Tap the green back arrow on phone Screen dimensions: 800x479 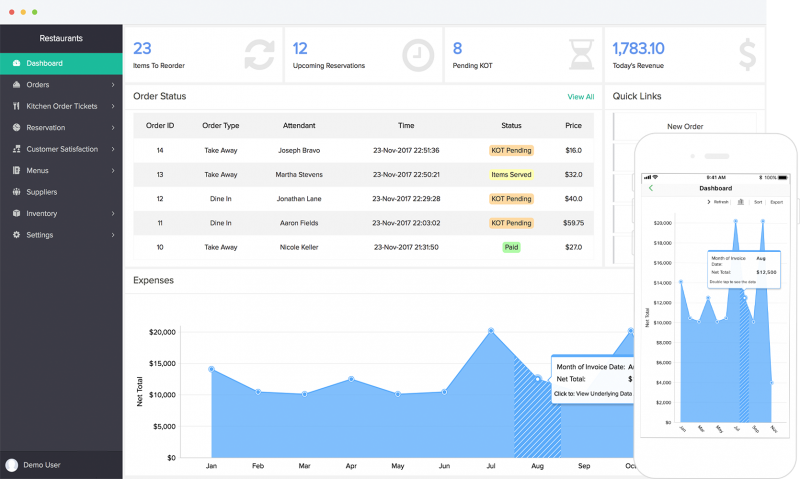tap(651, 188)
